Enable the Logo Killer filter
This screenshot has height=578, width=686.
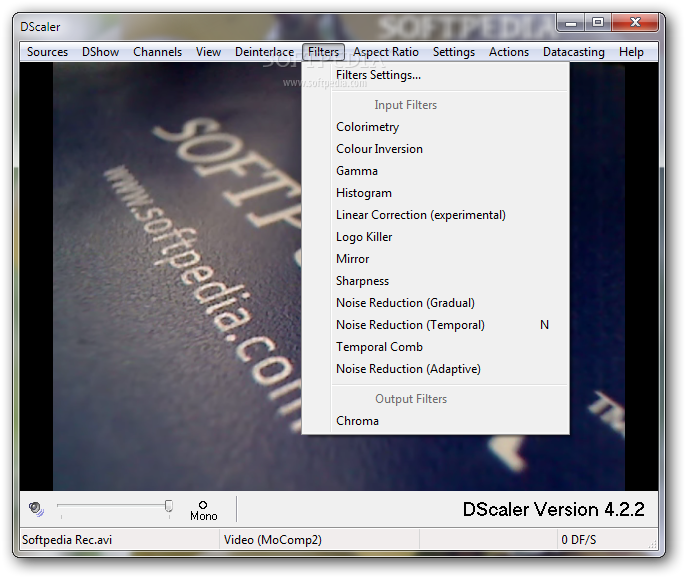(x=436, y=237)
